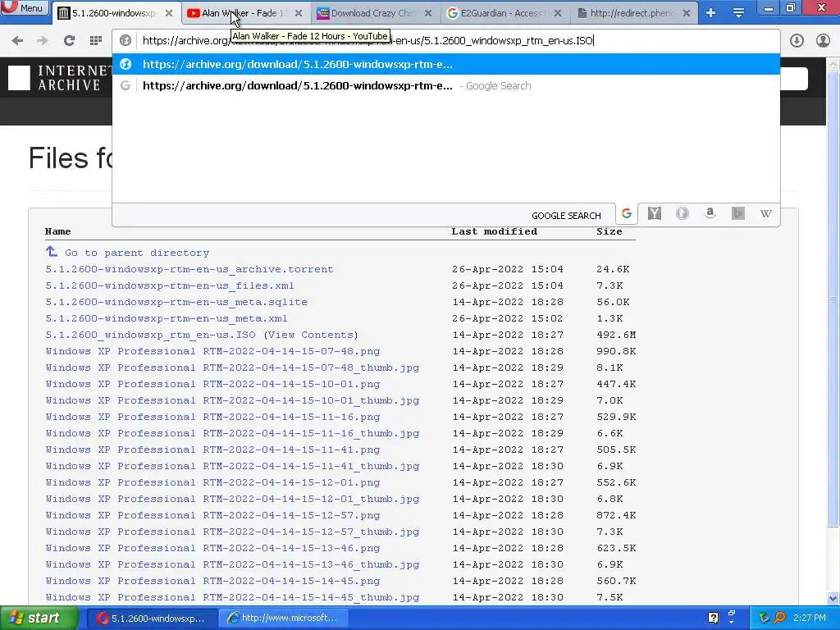Image resolution: width=840 pixels, height=630 pixels.
Task: Select Google as search engine icon
Action: click(626, 214)
